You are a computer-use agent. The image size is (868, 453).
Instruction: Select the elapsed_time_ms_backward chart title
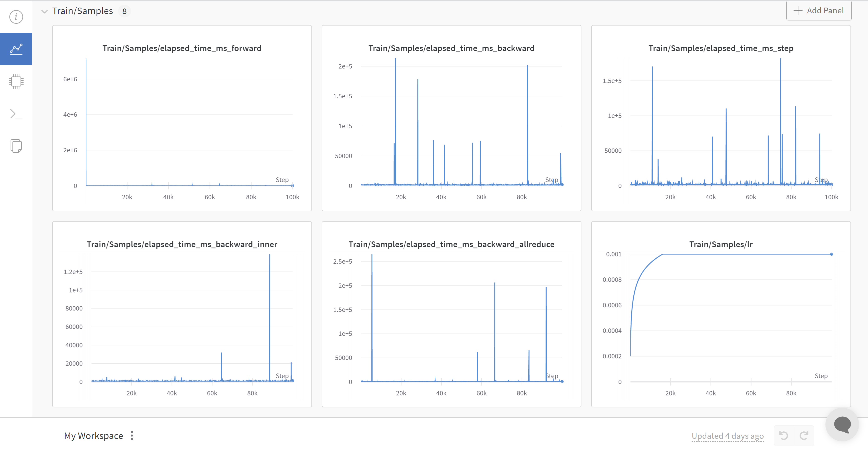tap(451, 48)
